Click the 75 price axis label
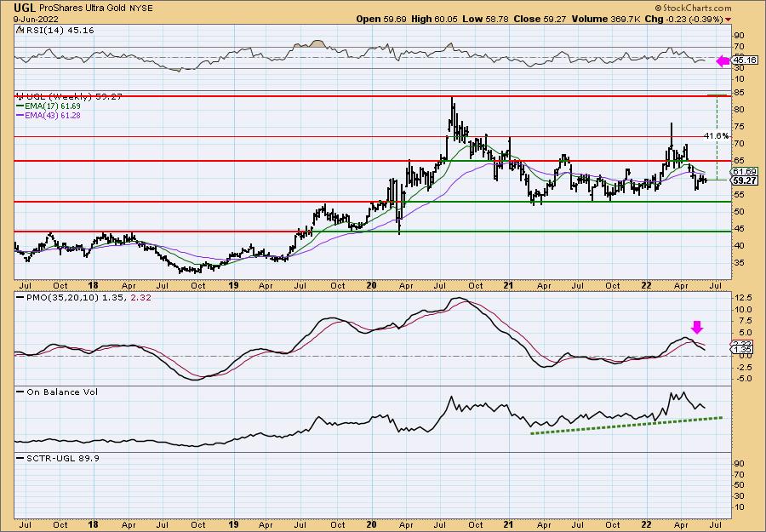This screenshot has width=766, height=532. click(739, 127)
